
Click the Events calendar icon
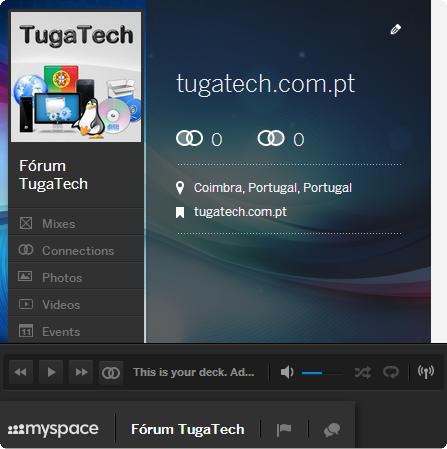[26, 330]
